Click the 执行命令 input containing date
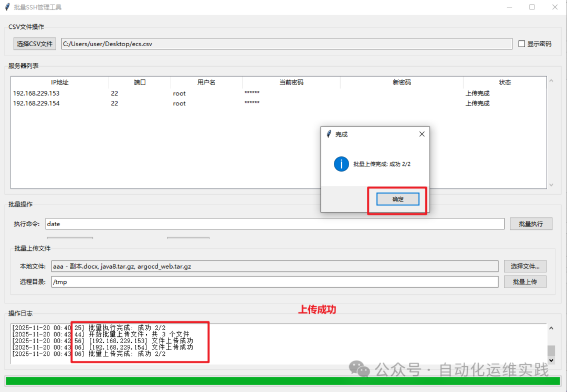This screenshot has width=567, height=392. (275, 224)
